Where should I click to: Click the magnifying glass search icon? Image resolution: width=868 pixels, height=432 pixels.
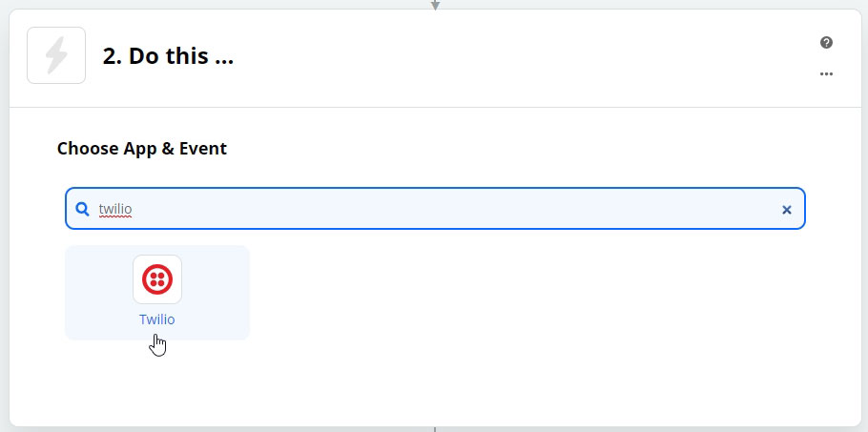(82, 209)
